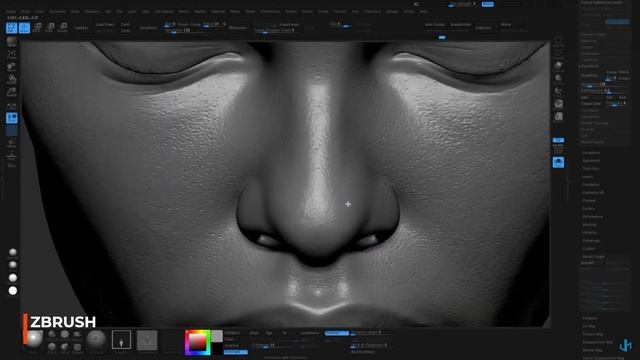Click the fifth right shelf view icon
Screen dimensions: 640x360
pos(558,91)
